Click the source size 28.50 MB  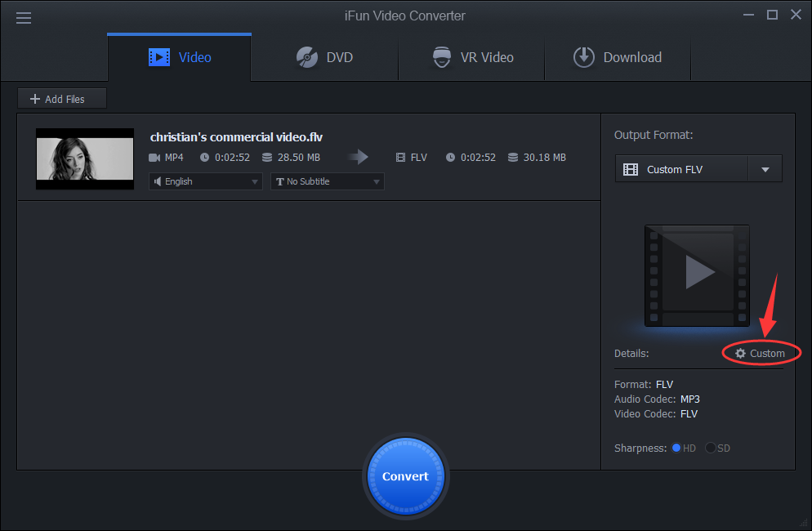tap(299, 158)
